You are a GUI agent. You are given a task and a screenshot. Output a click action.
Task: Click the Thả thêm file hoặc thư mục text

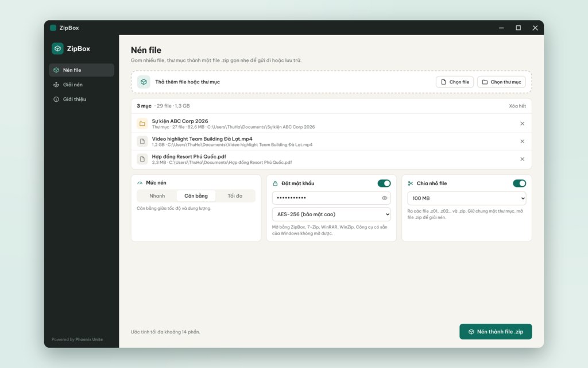188,82
